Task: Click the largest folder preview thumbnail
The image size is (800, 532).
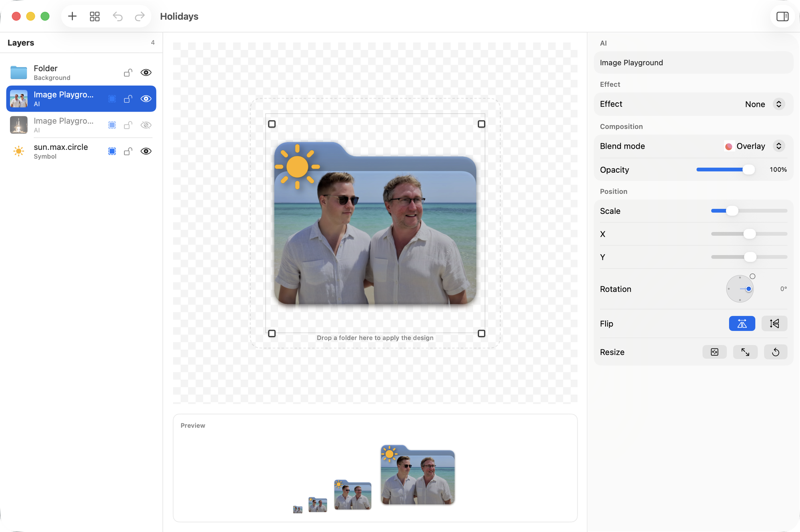Action: coord(418,474)
